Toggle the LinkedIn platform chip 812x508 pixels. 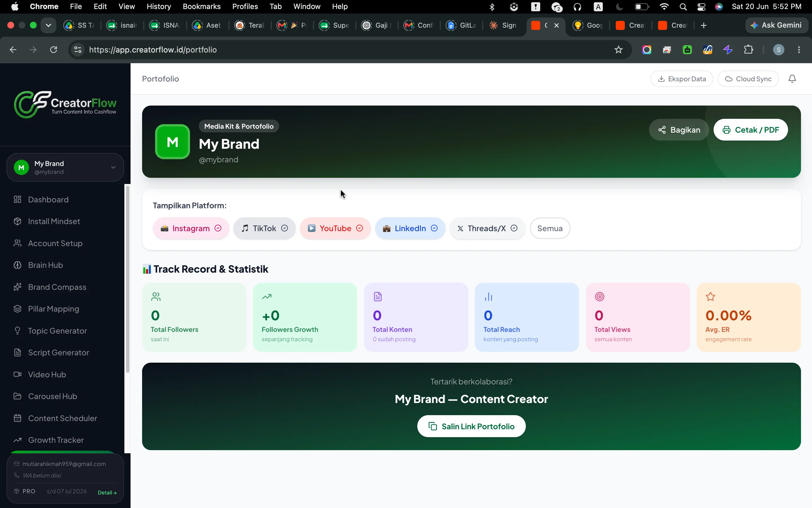pyautogui.click(x=410, y=229)
